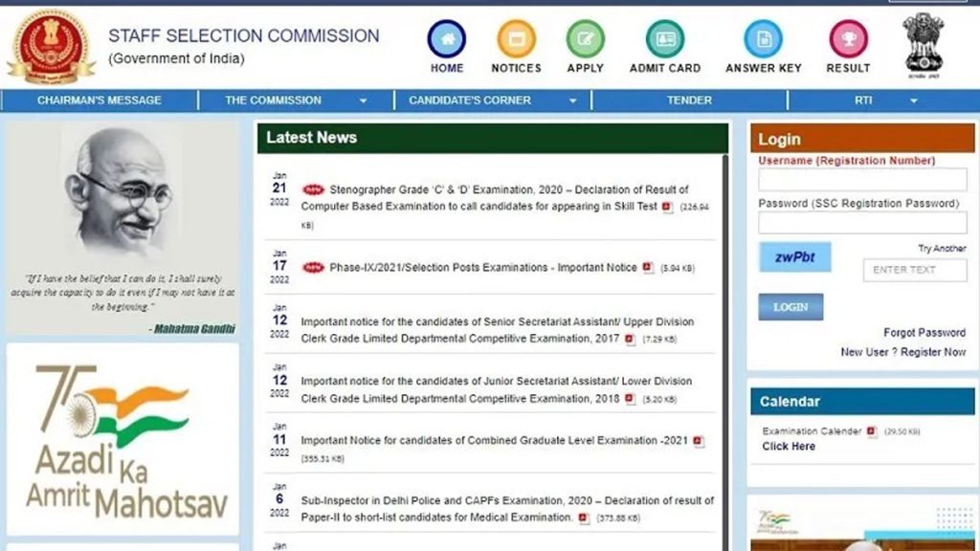Image resolution: width=980 pixels, height=551 pixels.
Task: Expand CANDIDATE'S CORNER dropdown arrow
Action: point(572,100)
